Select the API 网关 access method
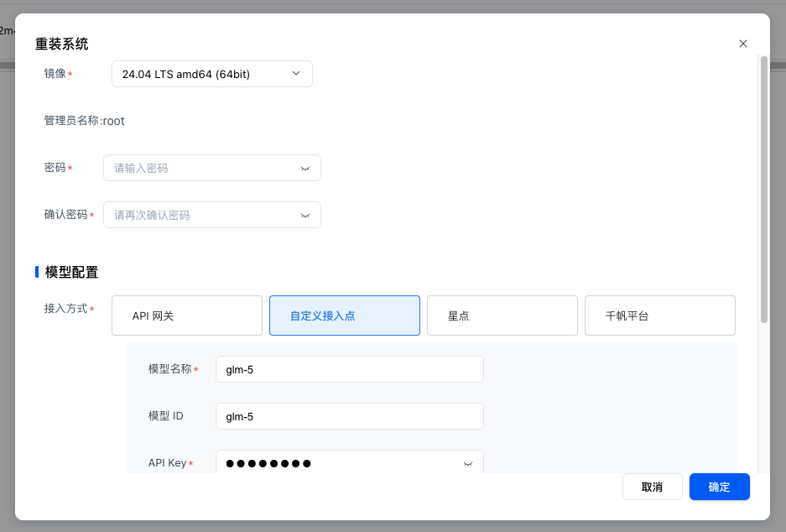This screenshot has height=532, width=786. pyautogui.click(x=187, y=316)
